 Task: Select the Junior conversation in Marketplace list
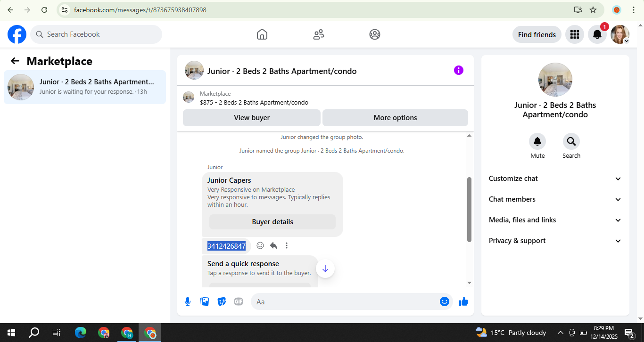(x=85, y=87)
